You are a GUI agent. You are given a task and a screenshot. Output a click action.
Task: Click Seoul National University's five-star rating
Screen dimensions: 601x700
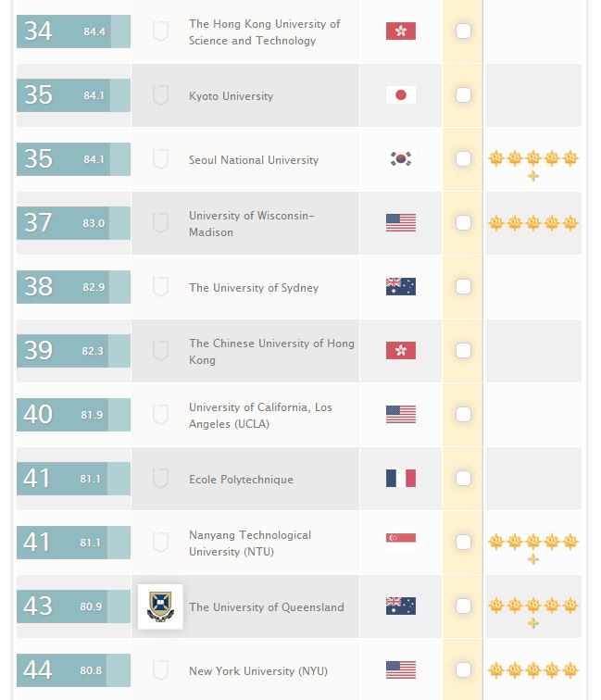pos(532,159)
